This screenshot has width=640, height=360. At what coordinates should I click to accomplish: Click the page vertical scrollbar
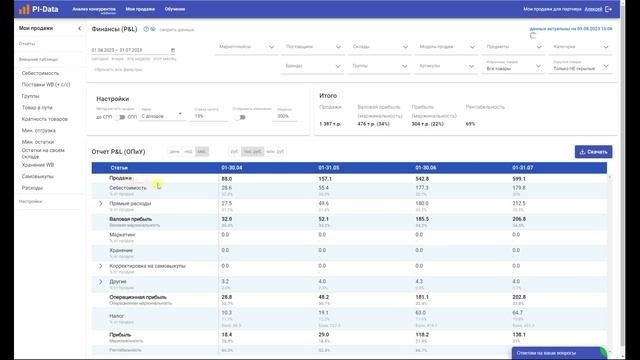(622, 180)
